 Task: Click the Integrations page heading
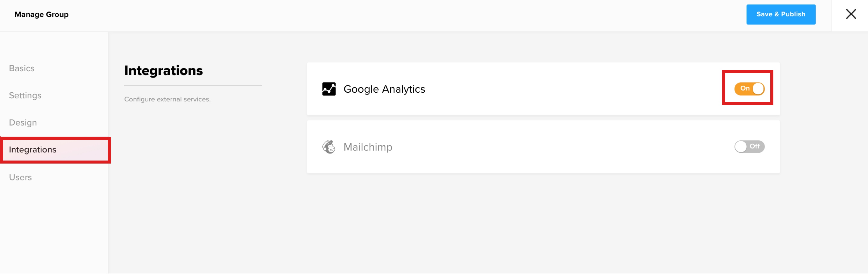(x=163, y=71)
